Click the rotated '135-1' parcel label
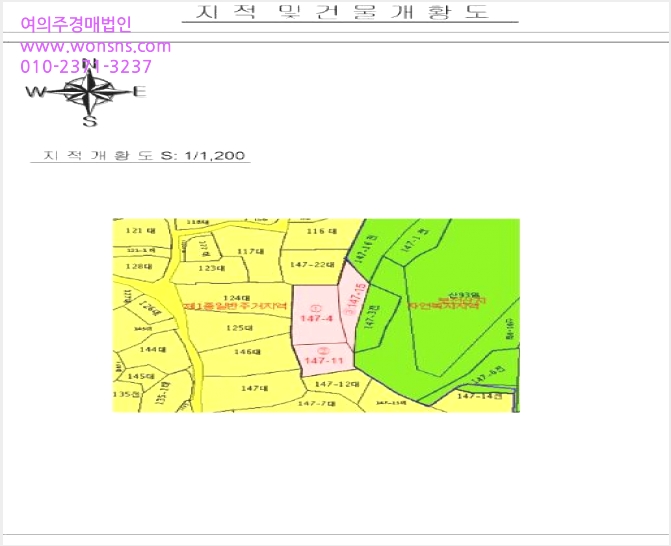 (x=164, y=394)
